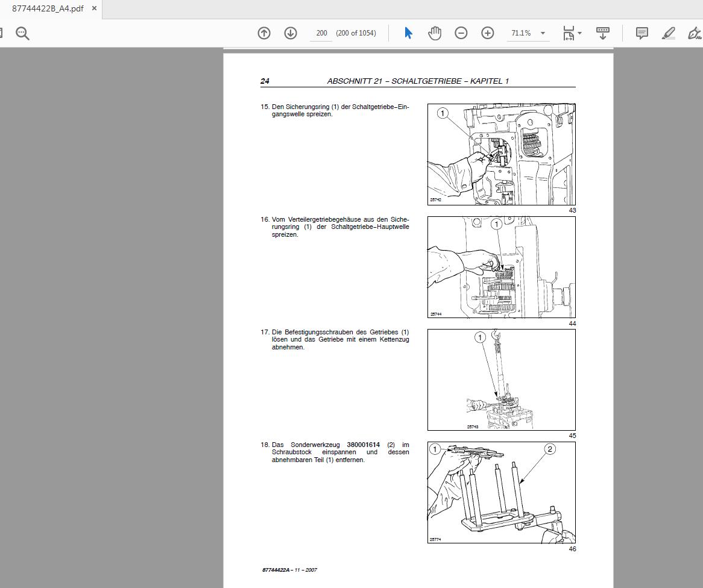Select the arrow selection tool
Image resolution: width=703 pixels, height=588 pixels.
point(408,33)
